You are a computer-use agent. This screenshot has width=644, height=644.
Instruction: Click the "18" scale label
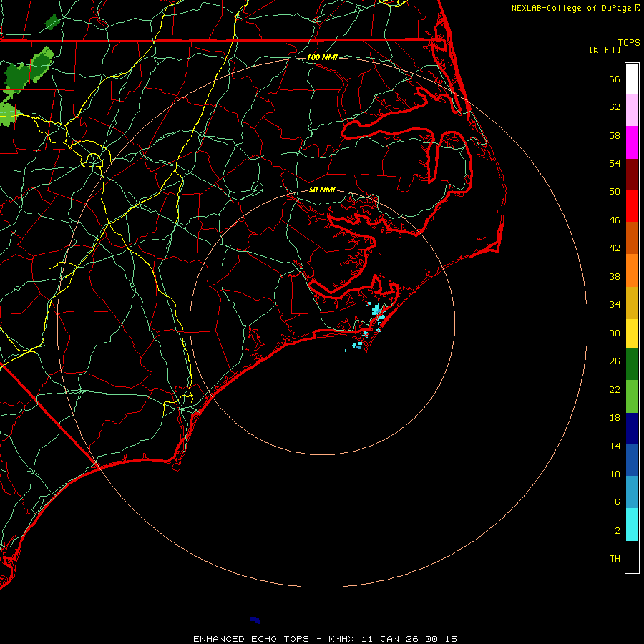click(615, 418)
